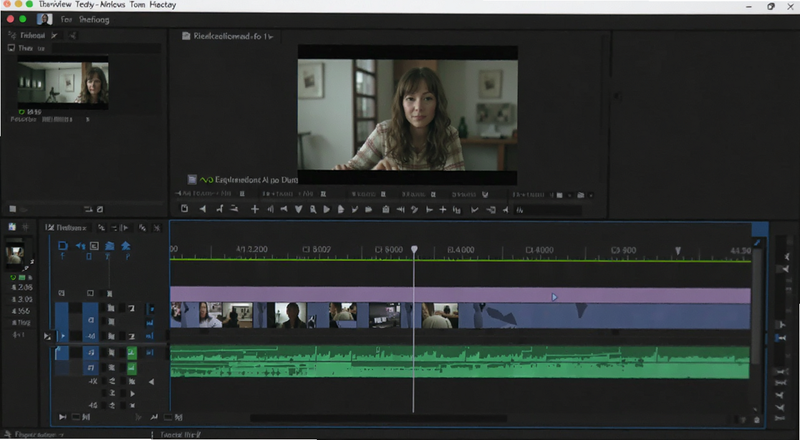Toggle the green button on the upper audio track
The image size is (800, 440).
(132, 352)
